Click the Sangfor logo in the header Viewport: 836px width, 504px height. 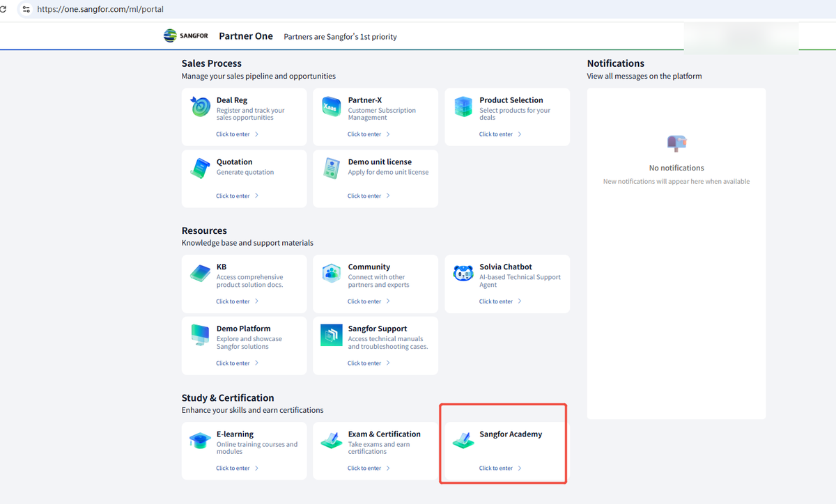(x=185, y=36)
